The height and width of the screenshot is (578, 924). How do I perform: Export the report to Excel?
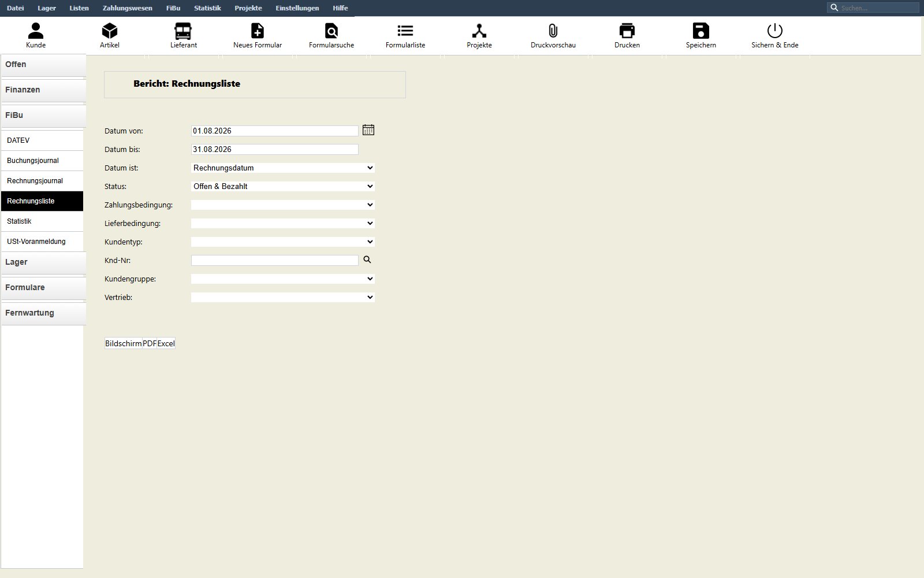pos(166,343)
